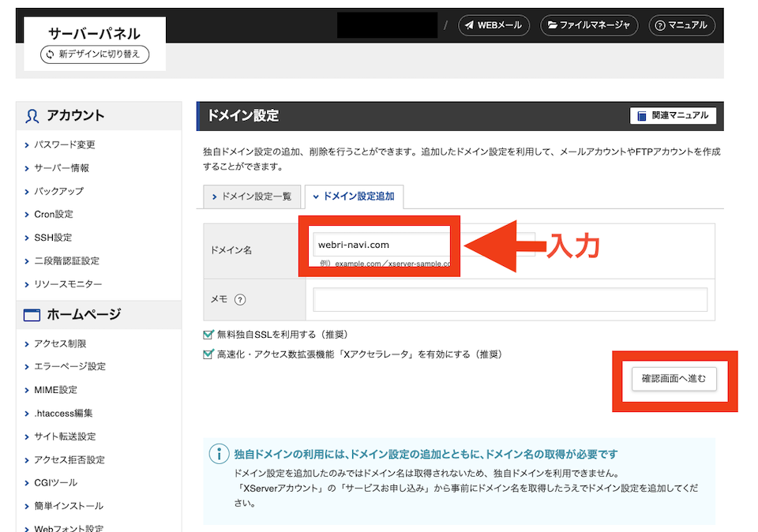758x532 pixels.
Task: Click the arrow beside CGIツール
Action: pyautogui.click(x=27, y=483)
